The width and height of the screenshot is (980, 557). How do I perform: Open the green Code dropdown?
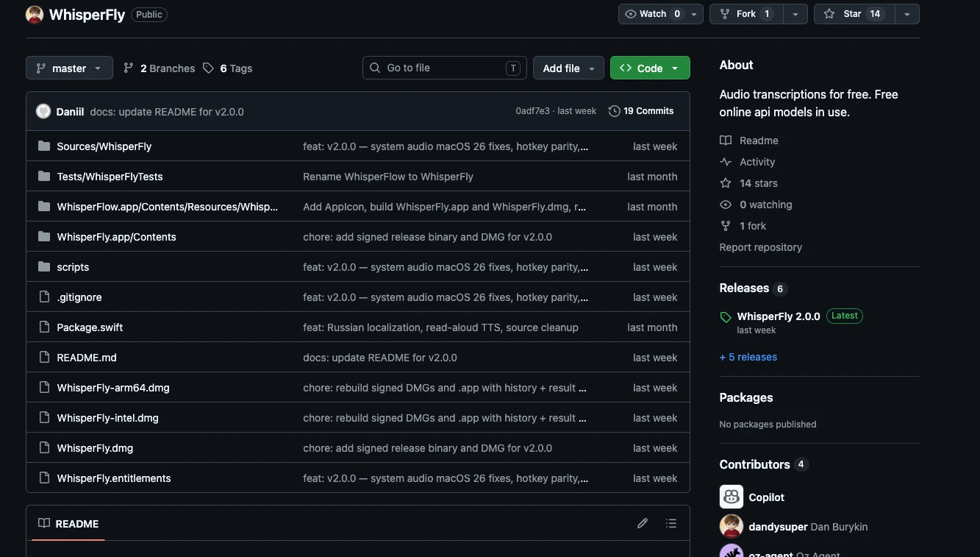pos(650,68)
